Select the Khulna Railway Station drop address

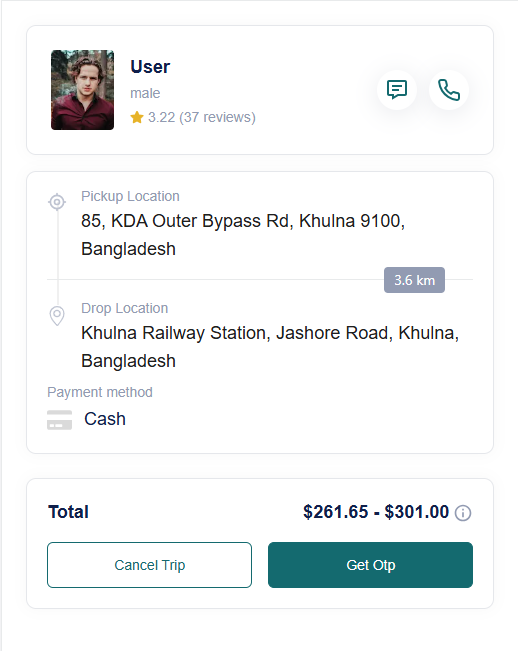pos(270,347)
